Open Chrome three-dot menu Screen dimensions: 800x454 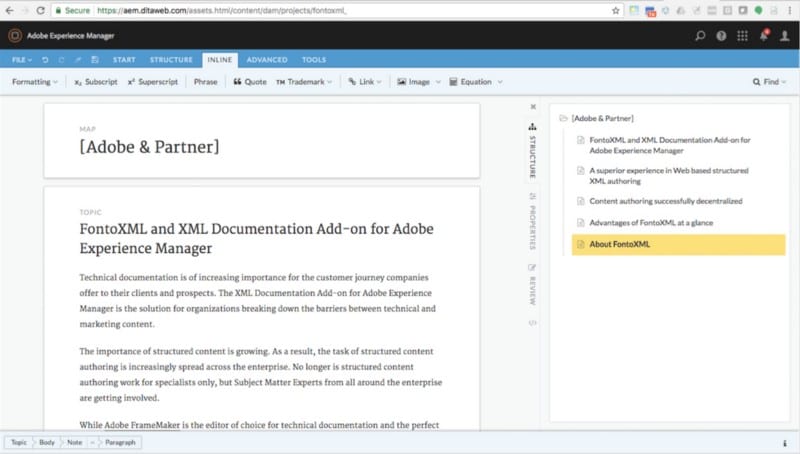pos(789,10)
